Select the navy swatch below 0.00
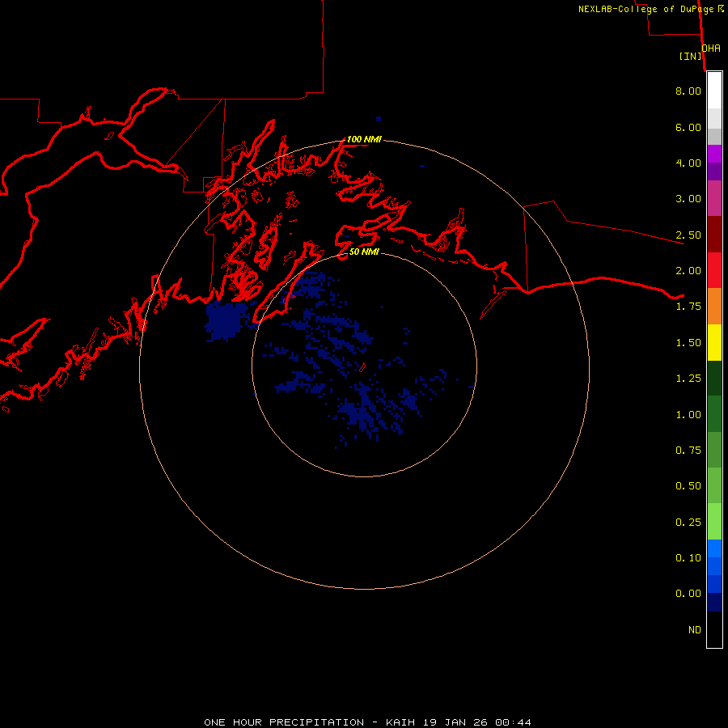This screenshot has height=728, width=728. [x=714, y=603]
